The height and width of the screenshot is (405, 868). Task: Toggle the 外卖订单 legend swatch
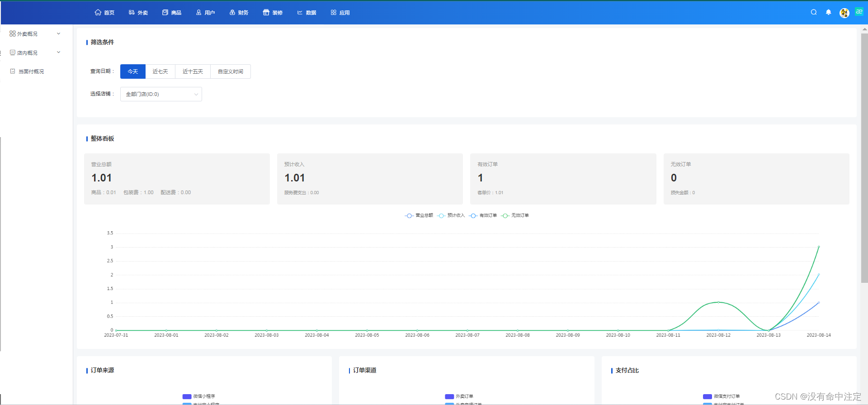(x=449, y=396)
